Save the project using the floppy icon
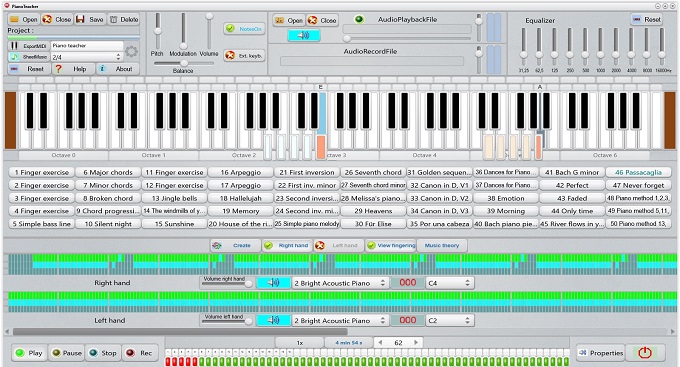 point(90,20)
